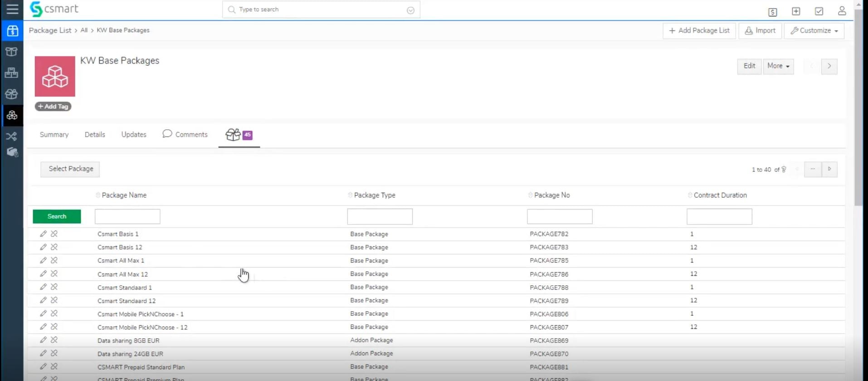Screen dimensions: 868x381
Task: Open the page jump ellipsis button
Action: pos(813,169)
